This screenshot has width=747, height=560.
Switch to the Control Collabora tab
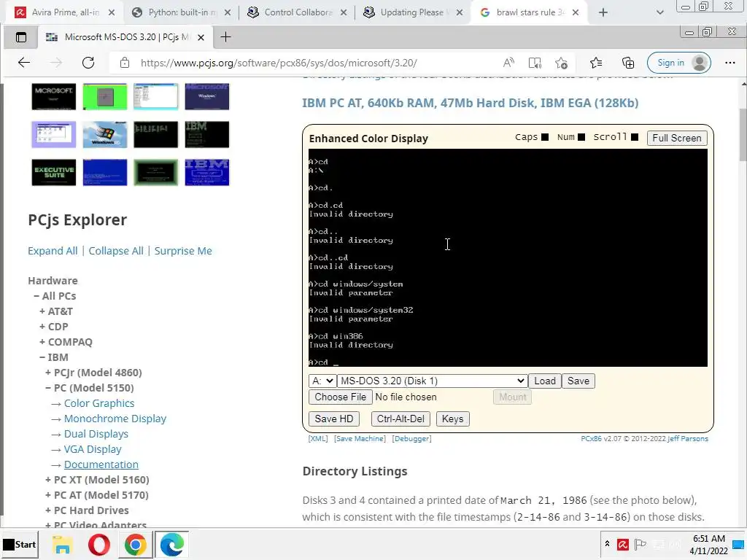[298, 12]
